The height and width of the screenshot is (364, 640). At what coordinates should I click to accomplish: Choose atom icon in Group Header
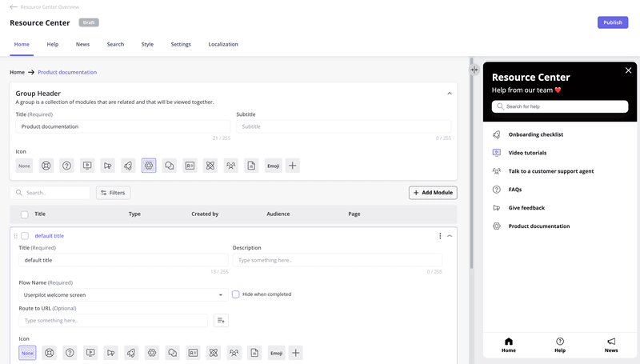coord(210,166)
